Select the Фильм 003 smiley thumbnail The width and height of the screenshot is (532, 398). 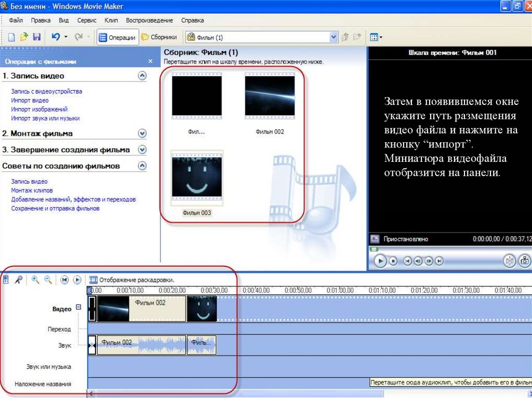[x=197, y=177]
